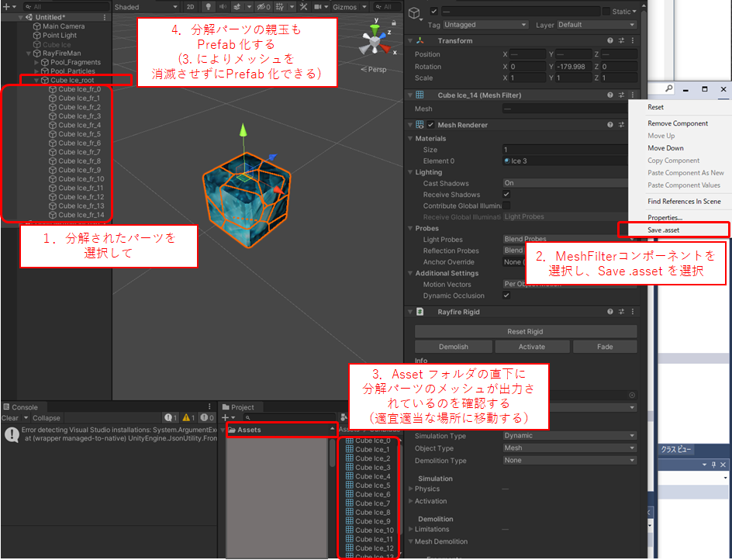Toggle the Static checkbox

pos(606,11)
